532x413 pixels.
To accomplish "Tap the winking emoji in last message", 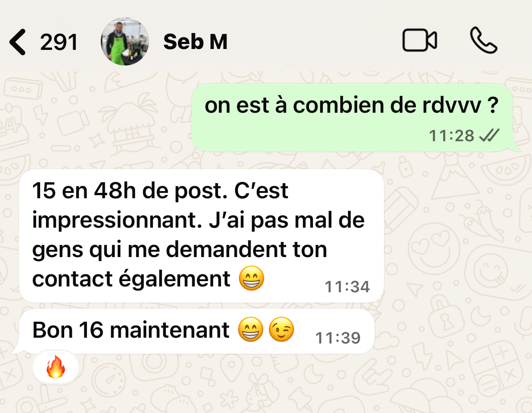I will (x=281, y=329).
